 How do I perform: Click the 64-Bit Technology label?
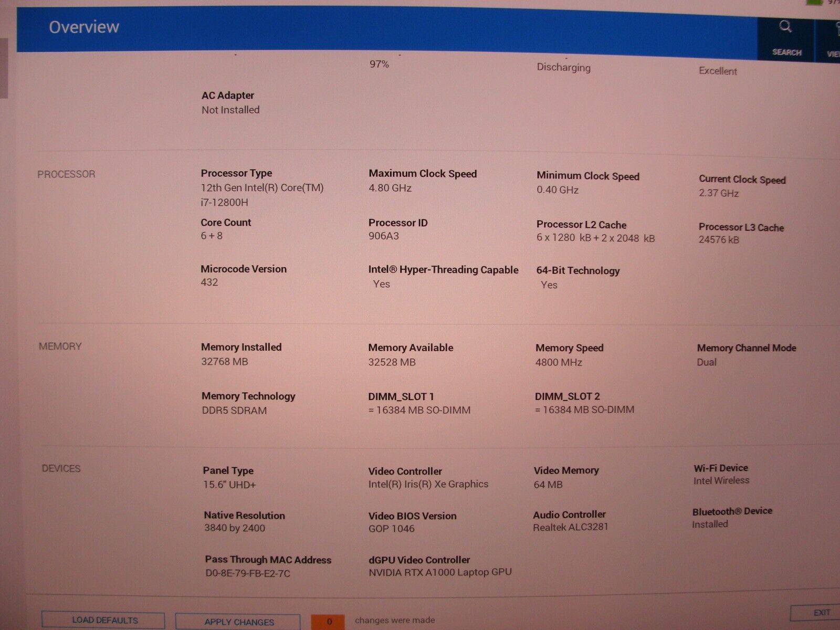tap(578, 270)
